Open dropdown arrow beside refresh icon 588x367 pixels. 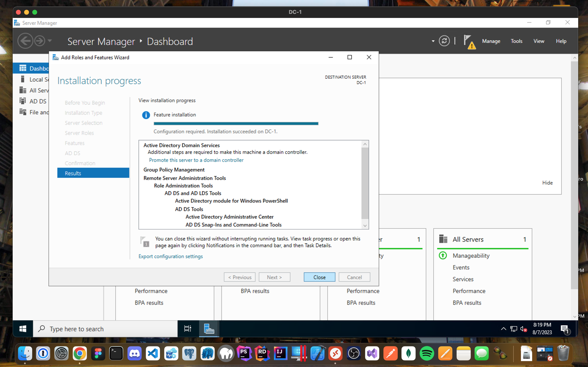(x=433, y=41)
